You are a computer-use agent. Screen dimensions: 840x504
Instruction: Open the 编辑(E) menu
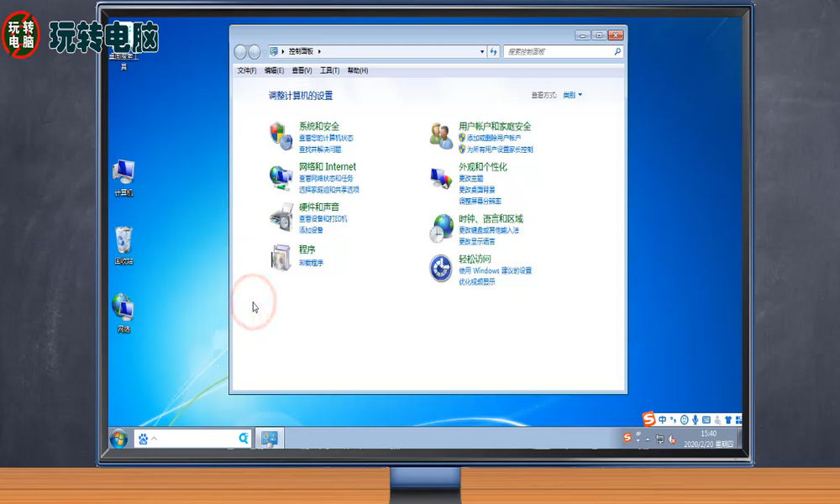tap(275, 71)
